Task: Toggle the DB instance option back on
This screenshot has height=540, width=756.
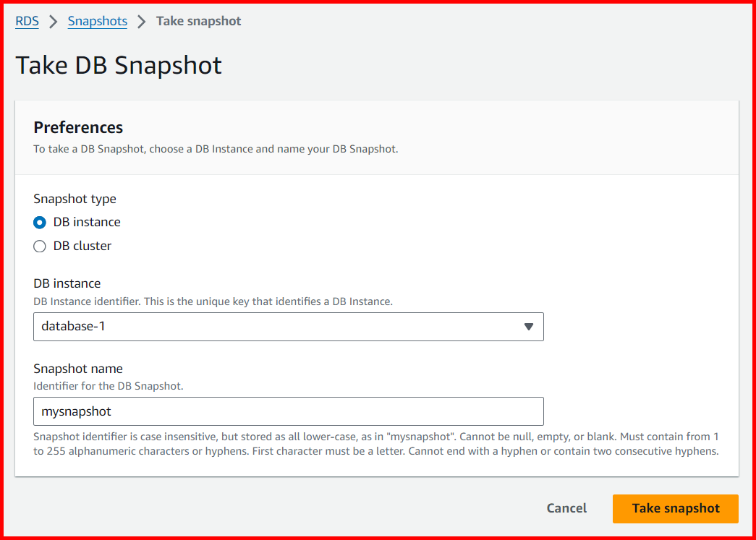Action: [40, 222]
